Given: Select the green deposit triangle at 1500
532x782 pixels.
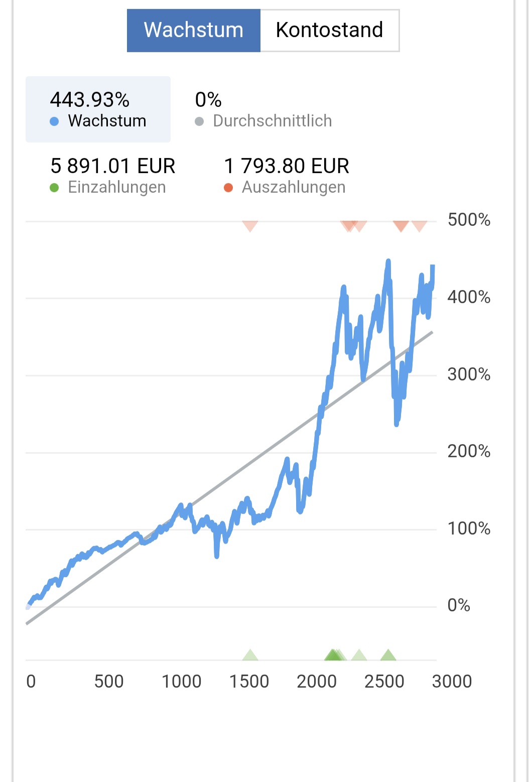Looking at the screenshot, I should pos(250,655).
